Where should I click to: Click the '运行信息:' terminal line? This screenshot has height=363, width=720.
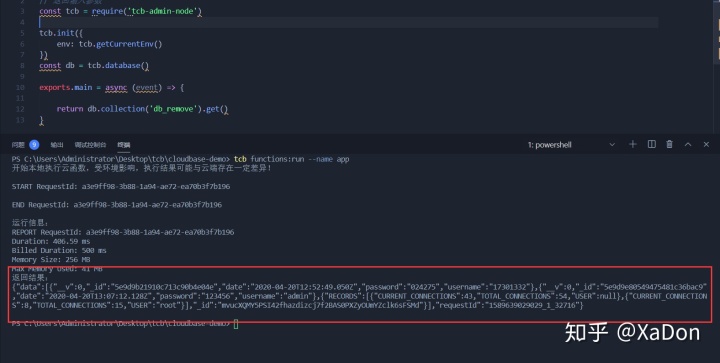pos(30,223)
